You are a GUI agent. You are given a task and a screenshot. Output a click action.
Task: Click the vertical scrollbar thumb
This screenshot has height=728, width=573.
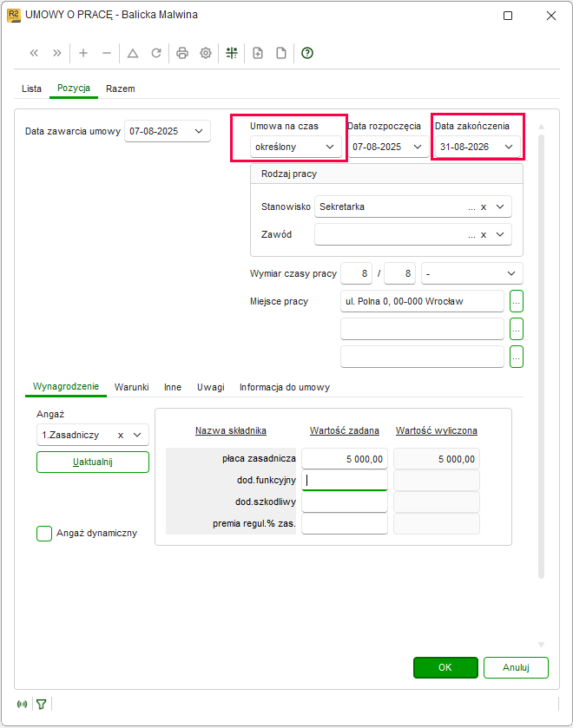[x=542, y=357]
